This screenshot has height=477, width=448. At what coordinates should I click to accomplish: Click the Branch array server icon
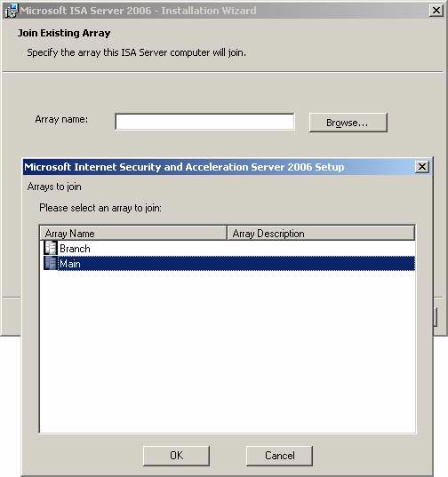tap(51, 248)
